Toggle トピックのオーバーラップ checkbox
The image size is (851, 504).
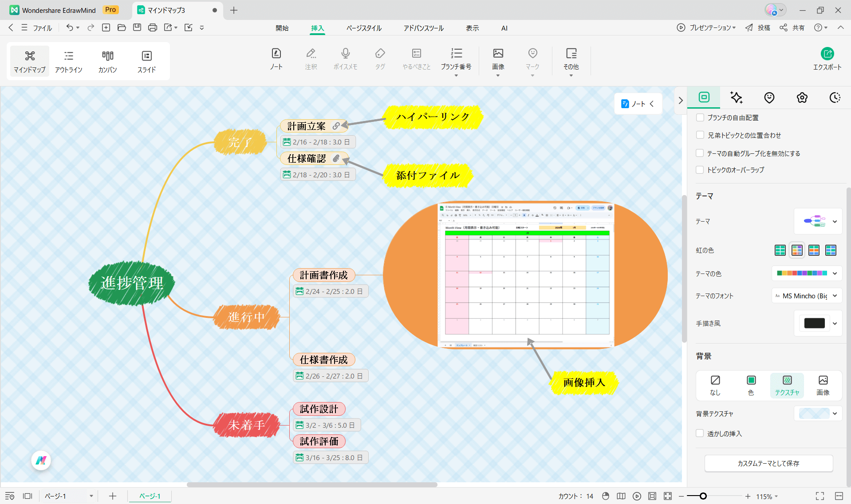[700, 170]
